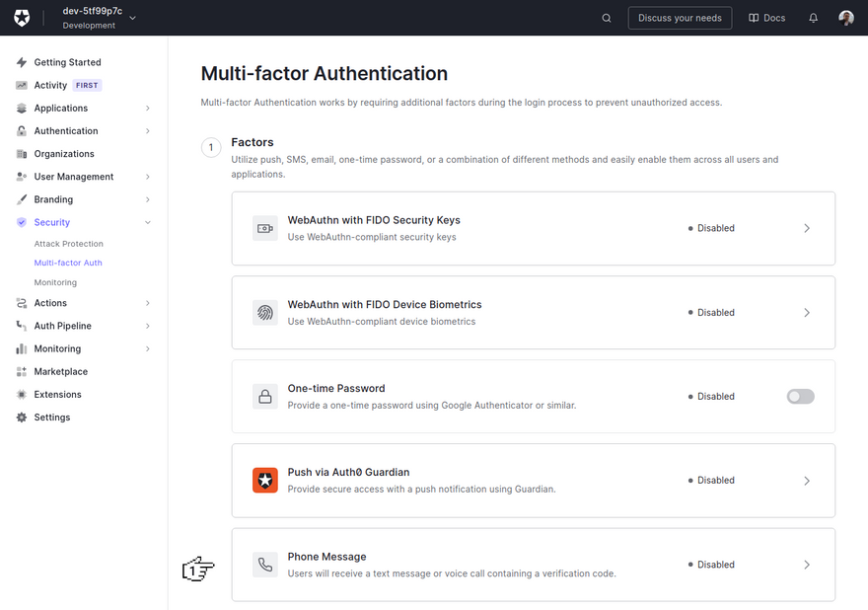Click the Disabled status for One-time Password
868x610 pixels.
click(711, 396)
